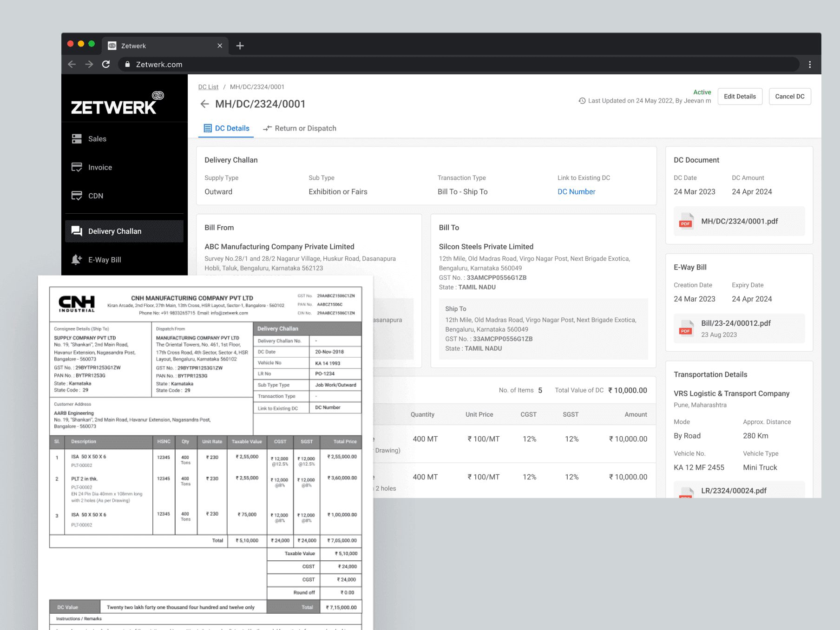Open Bill/23-24/00012.pdf e-way bill

(x=739, y=328)
